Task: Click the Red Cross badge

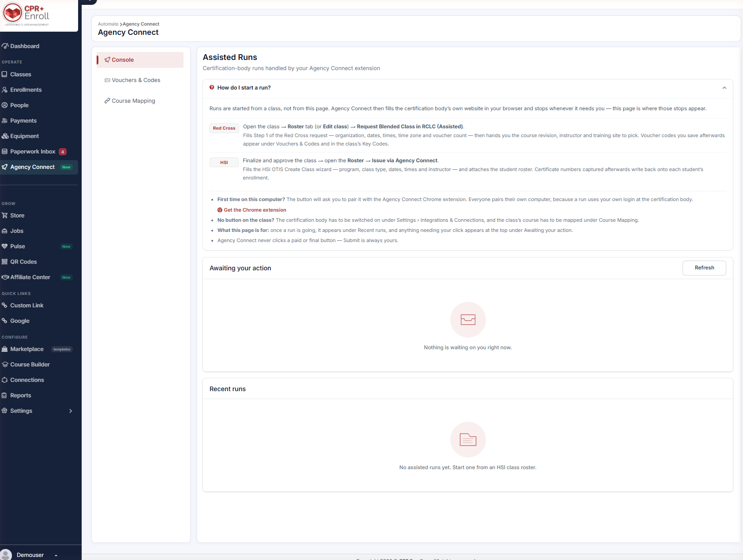Action: coord(224,128)
